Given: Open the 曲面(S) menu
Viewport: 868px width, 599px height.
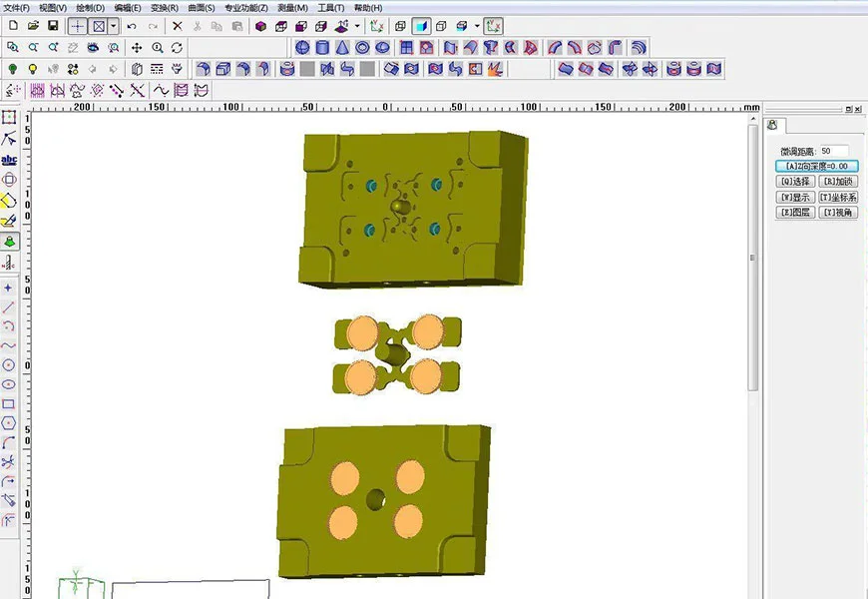Looking at the screenshot, I should (202, 8).
